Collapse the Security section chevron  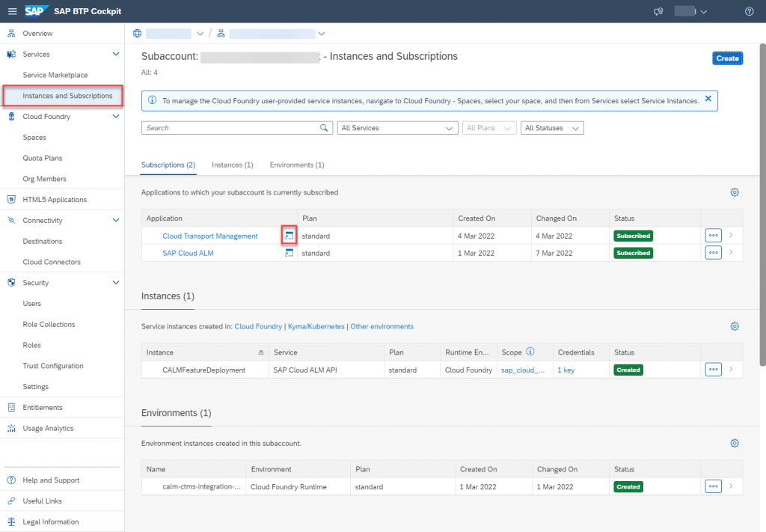coord(116,282)
